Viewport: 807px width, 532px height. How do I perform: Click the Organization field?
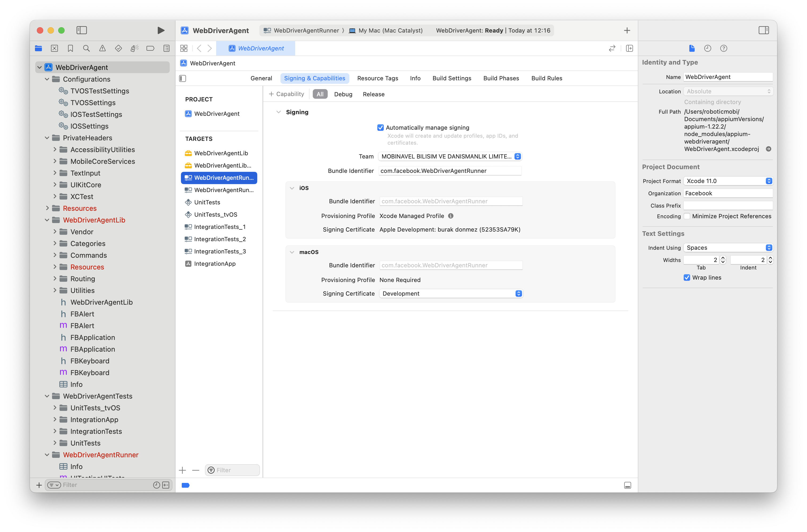pos(728,193)
